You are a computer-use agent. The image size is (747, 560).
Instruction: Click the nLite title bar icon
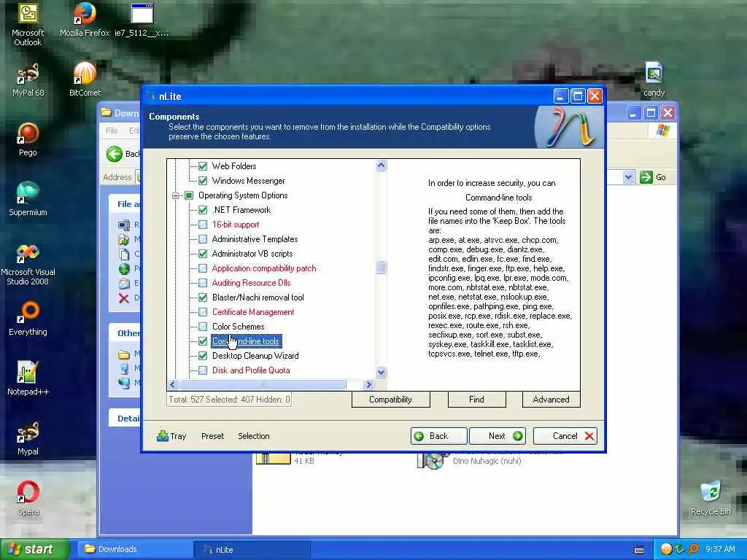tap(152, 96)
